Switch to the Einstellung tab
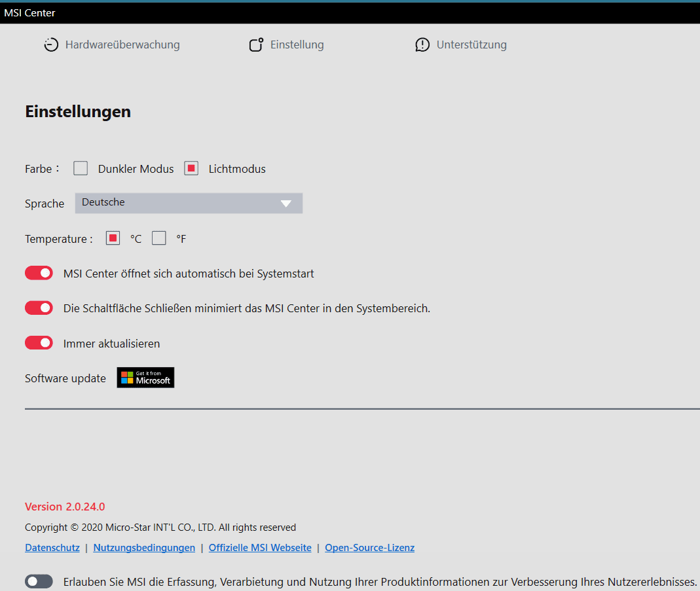 point(286,45)
